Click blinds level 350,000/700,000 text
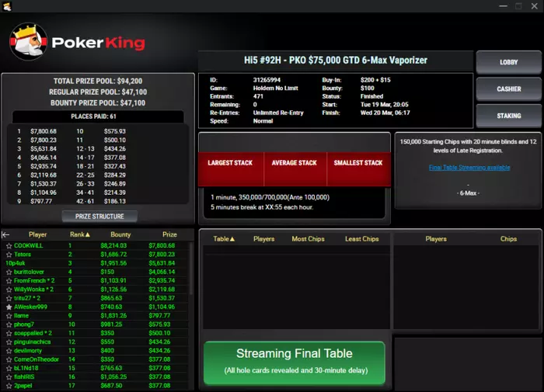544x392 pixels. pos(270,197)
